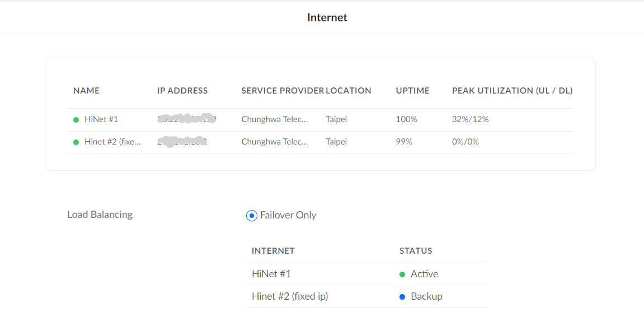Open the Hinet #2 (fixe... connection row
644x312 pixels.
(112, 142)
